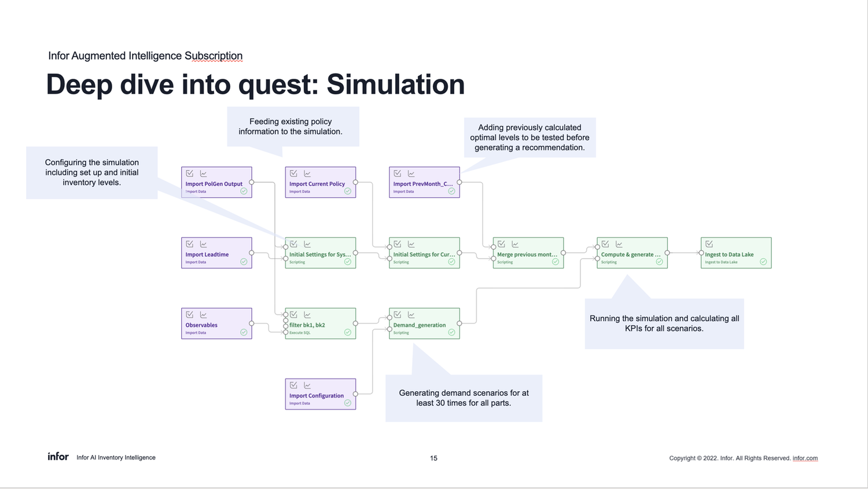Click the chart icon on Import Current Policy node
Image resolution: width=868 pixels, height=489 pixels.
pos(307,172)
